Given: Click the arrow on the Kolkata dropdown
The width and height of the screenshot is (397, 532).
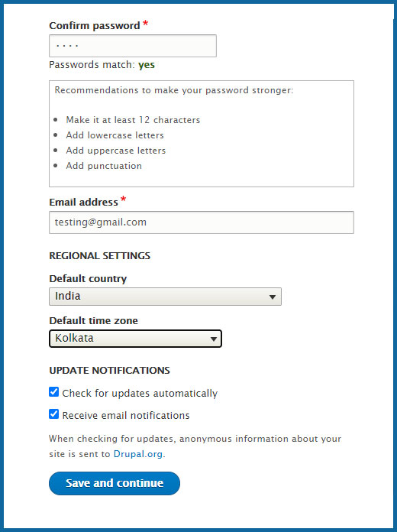Looking at the screenshot, I should [213, 339].
